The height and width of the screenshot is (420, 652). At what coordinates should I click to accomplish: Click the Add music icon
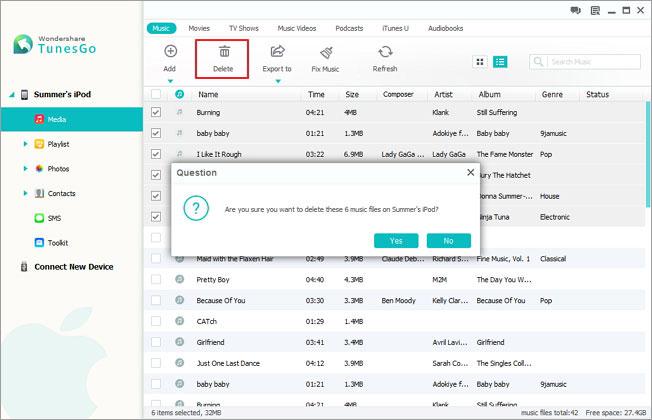pos(170,51)
